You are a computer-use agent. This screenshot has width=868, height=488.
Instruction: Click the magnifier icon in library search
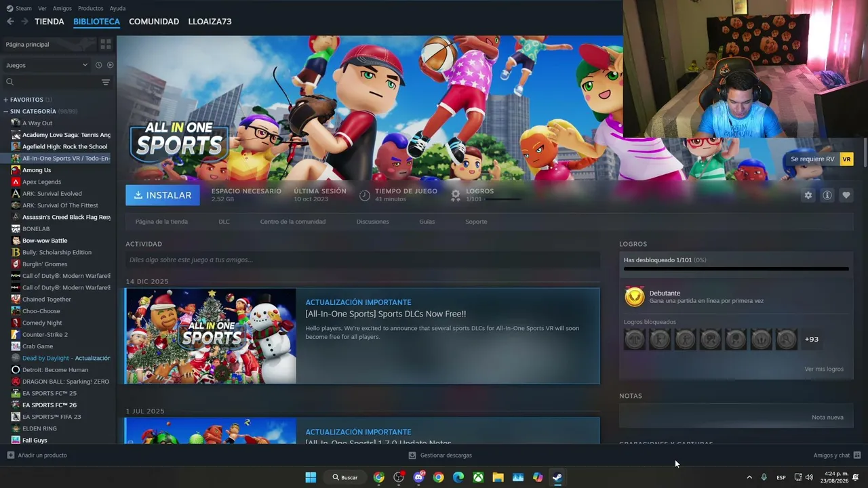9,82
